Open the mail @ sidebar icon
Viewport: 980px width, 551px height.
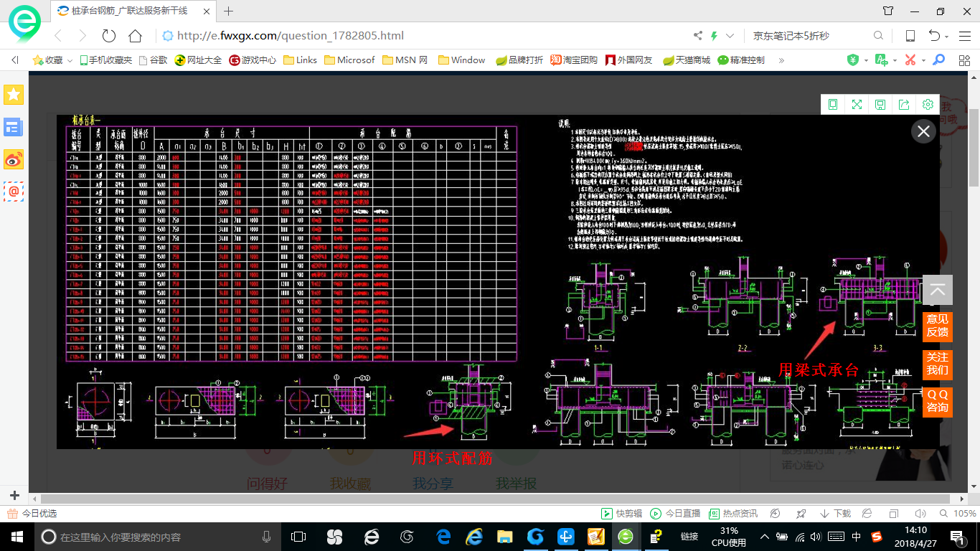[14, 192]
